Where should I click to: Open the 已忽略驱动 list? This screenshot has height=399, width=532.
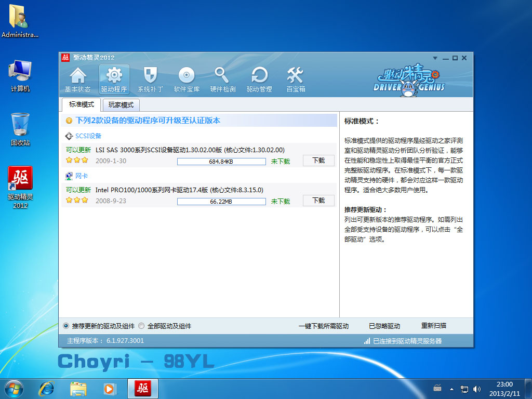point(384,326)
